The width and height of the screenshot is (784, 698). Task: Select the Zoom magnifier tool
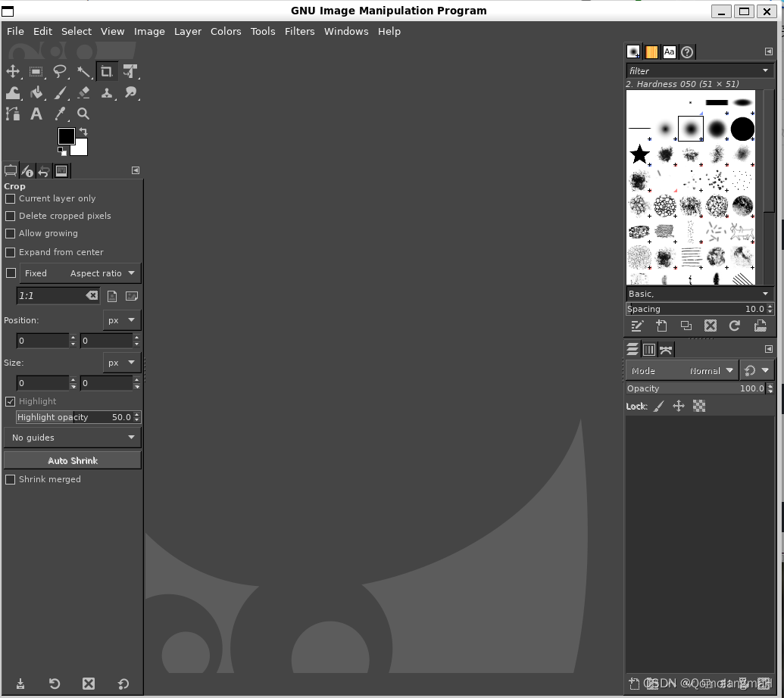[83, 114]
